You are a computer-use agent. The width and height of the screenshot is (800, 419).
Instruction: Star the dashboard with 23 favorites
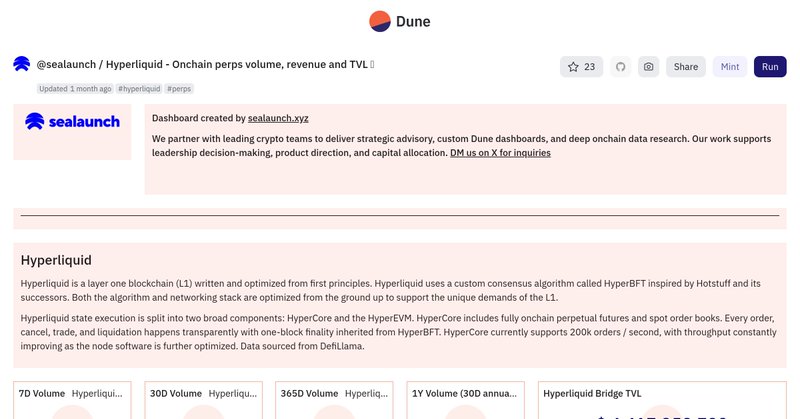[581, 67]
